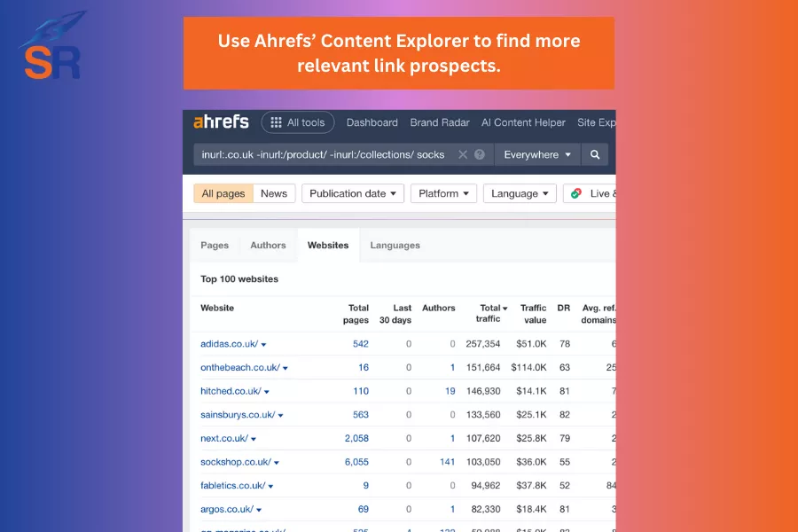Image resolution: width=798 pixels, height=532 pixels.
Task: Open the Everywhere search scope dropdown
Action: pos(537,155)
